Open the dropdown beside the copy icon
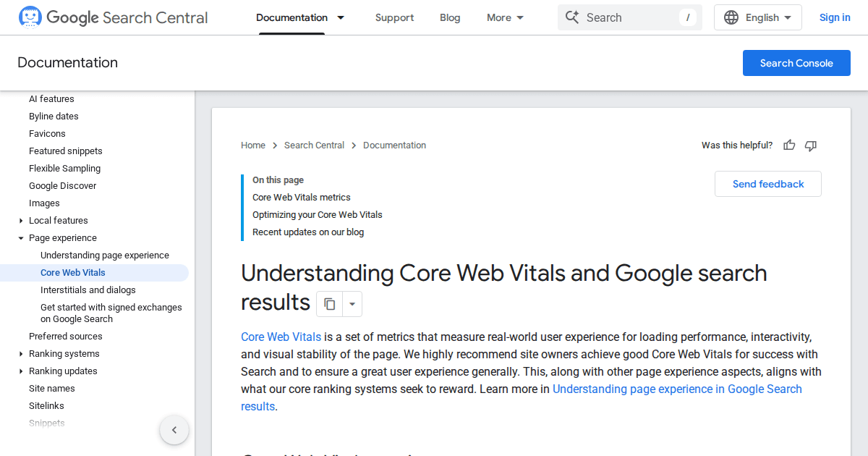The image size is (868, 456). click(352, 304)
